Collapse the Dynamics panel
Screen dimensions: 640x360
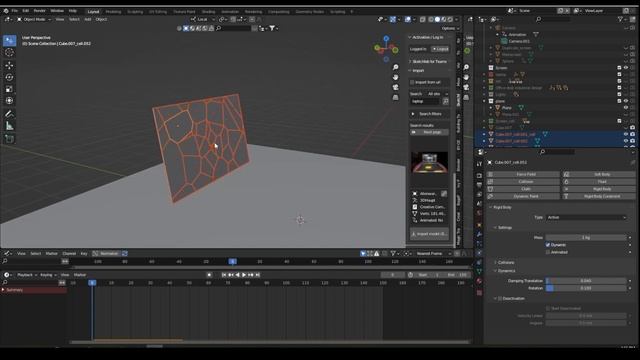(x=506, y=271)
